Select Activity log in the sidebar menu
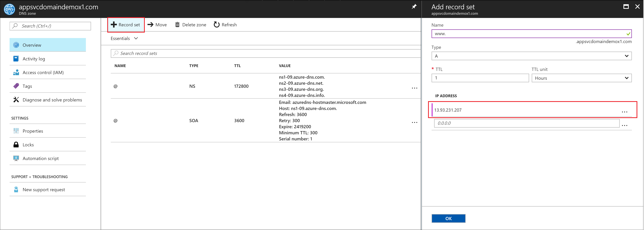This screenshot has width=644, height=230. 34,59
